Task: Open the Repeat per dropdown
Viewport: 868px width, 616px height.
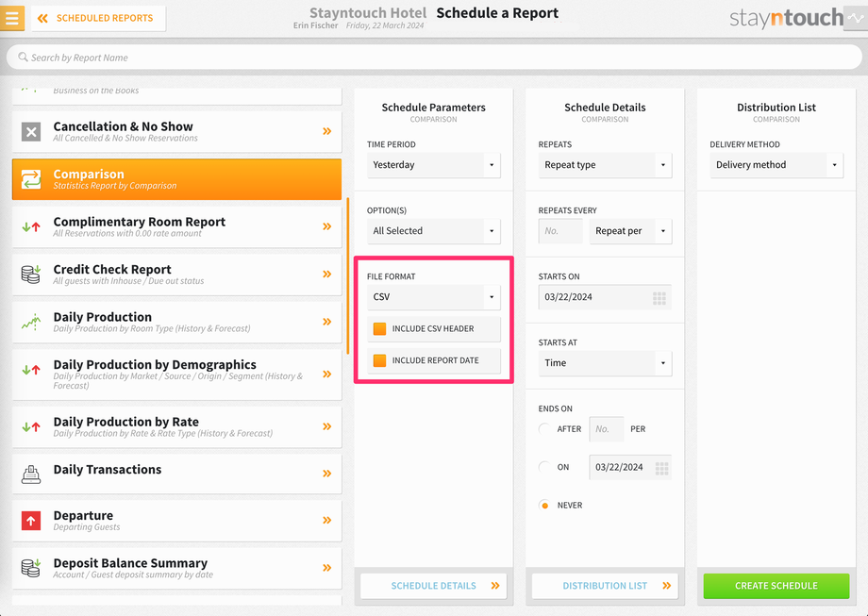Action: 630,231
